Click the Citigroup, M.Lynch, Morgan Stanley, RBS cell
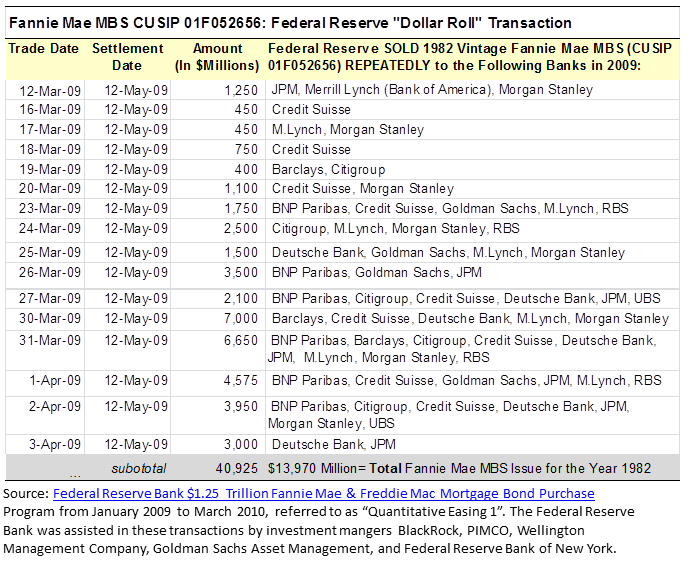This screenshot has height=561, width=687. coord(396,229)
